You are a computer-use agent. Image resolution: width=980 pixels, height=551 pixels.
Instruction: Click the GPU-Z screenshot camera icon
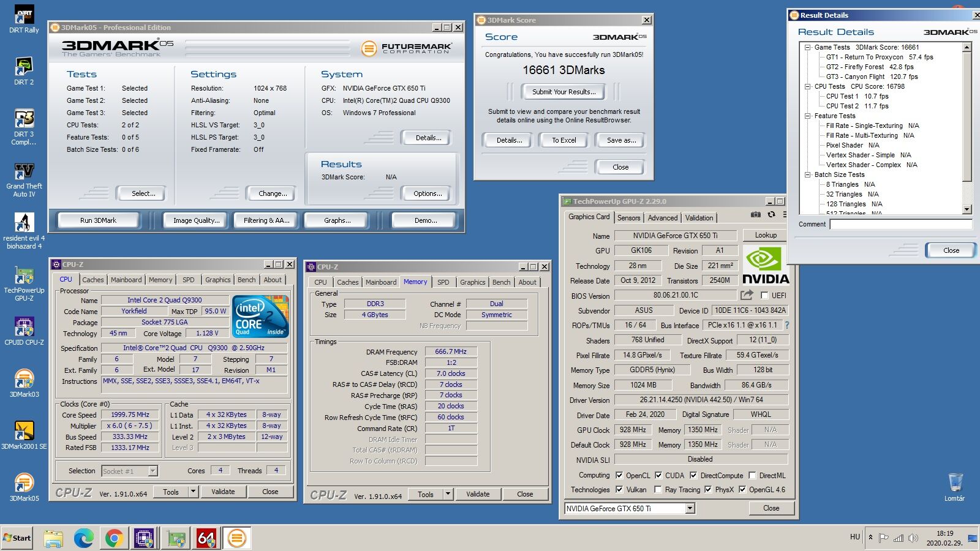(756, 214)
